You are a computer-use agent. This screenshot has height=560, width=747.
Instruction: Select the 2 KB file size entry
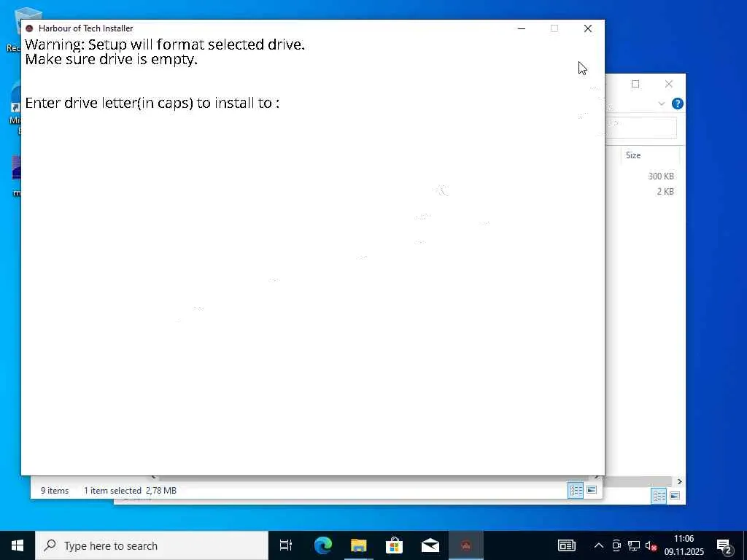(x=665, y=192)
